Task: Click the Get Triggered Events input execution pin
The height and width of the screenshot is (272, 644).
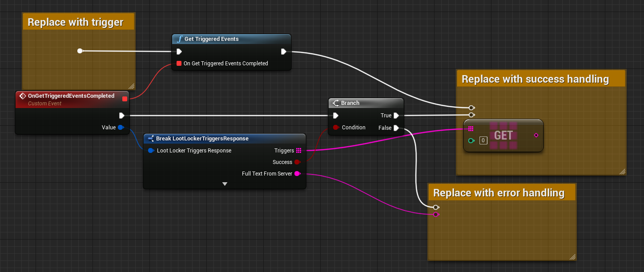Action: pos(179,52)
